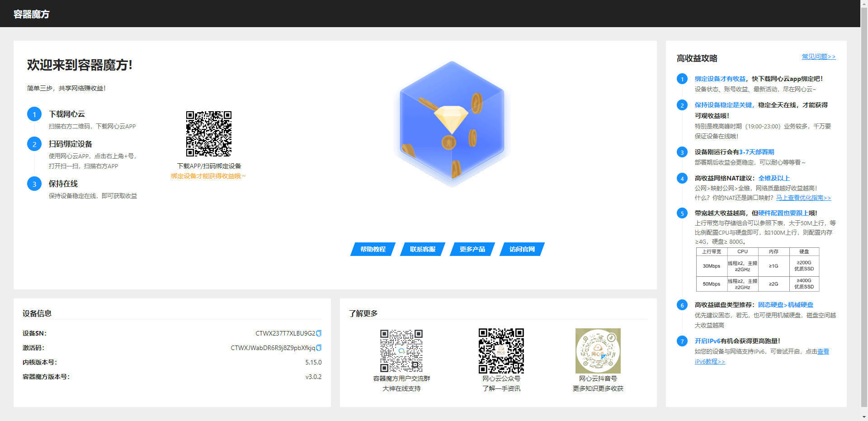The width and height of the screenshot is (868, 421).
Task: Click the 访问官网 button
Action: (522, 249)
